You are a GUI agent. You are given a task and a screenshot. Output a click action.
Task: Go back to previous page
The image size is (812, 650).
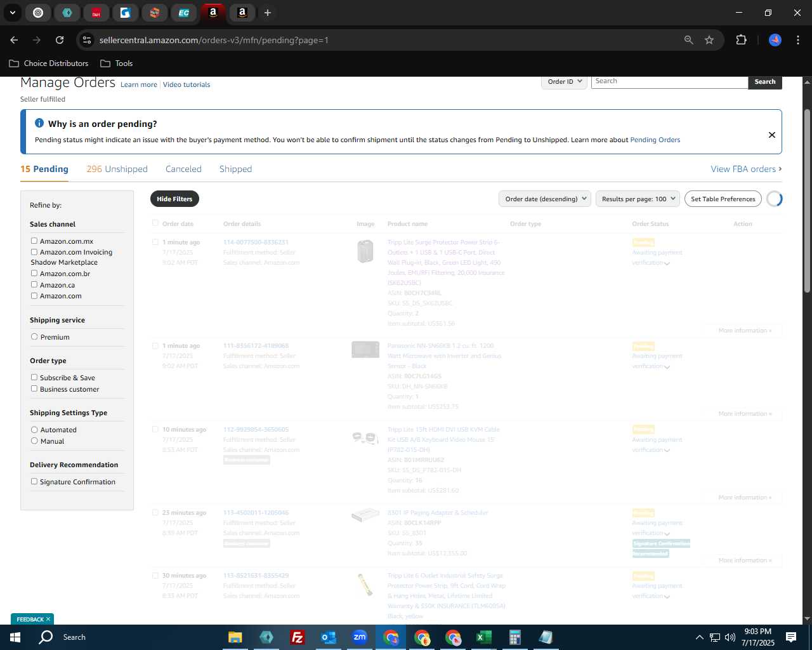pos(14,40)
